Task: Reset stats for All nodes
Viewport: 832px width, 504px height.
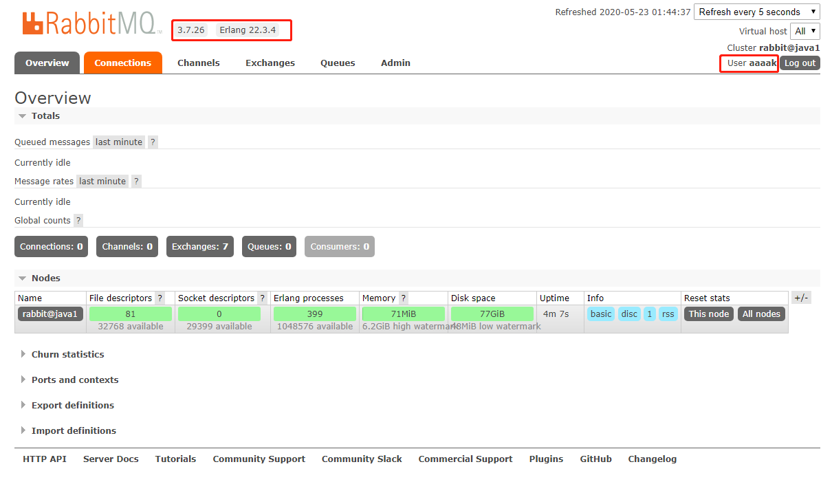Action: pyautogui.click(x=761, y=314)
